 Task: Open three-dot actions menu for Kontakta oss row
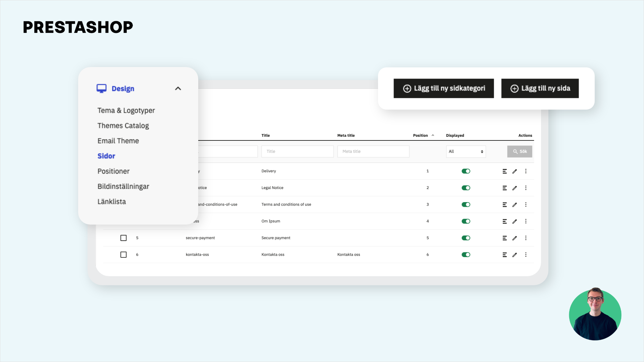coord(526,255)
